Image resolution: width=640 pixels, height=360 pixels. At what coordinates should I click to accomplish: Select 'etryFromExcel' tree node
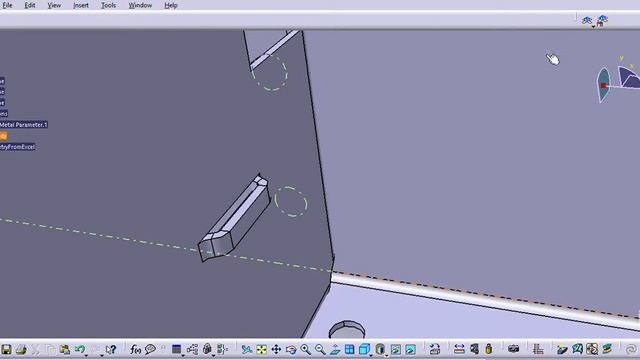(17, 147)
